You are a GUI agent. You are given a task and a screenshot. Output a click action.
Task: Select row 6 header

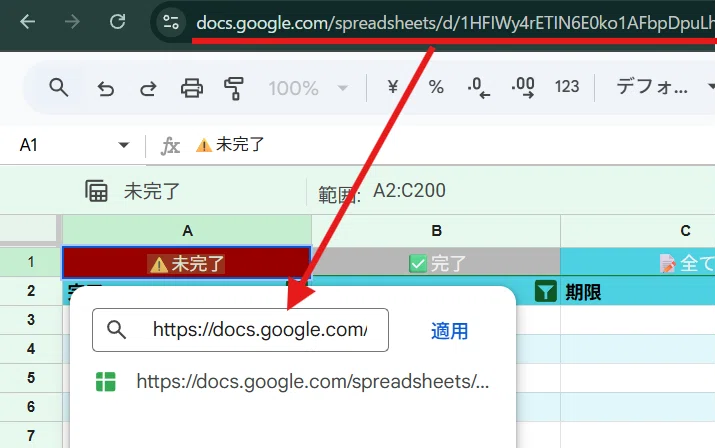pyautogui.click(x=31, y=407)
